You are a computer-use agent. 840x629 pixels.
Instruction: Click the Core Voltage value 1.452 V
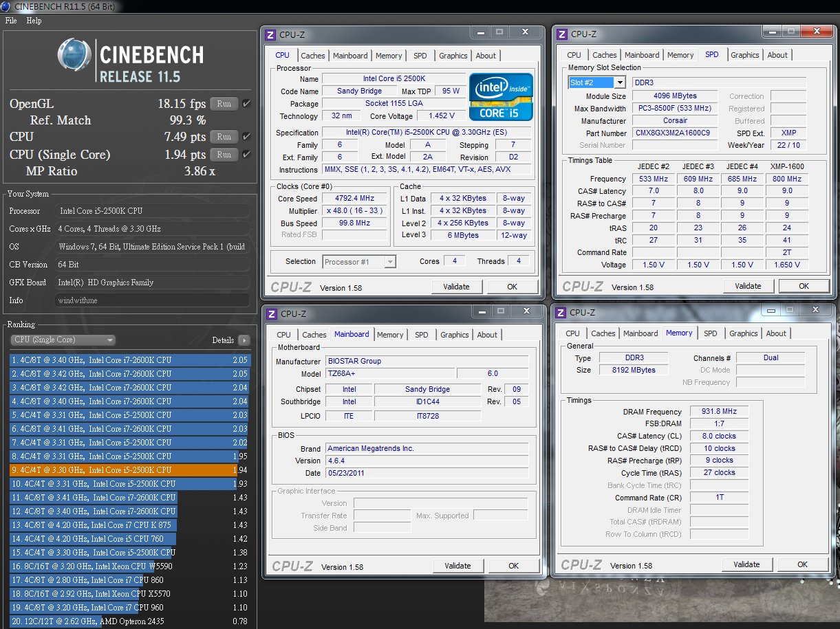pos(441,116)
